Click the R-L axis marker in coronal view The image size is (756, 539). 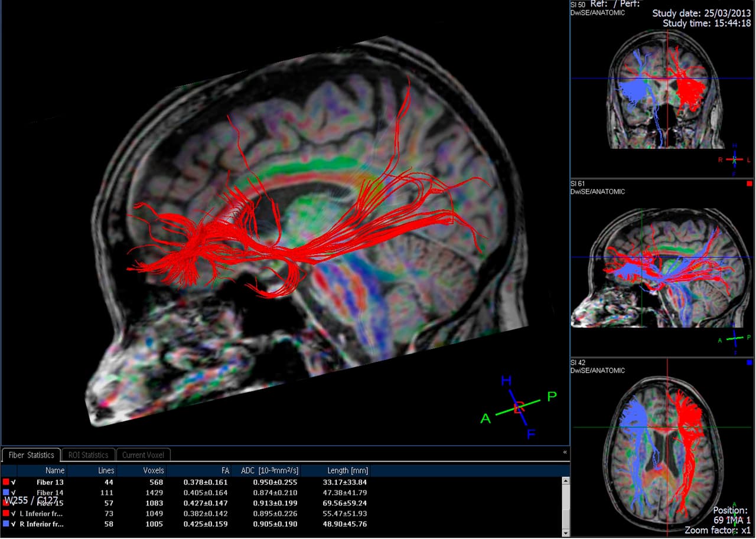pyautogui.click(x=734, y=158)
